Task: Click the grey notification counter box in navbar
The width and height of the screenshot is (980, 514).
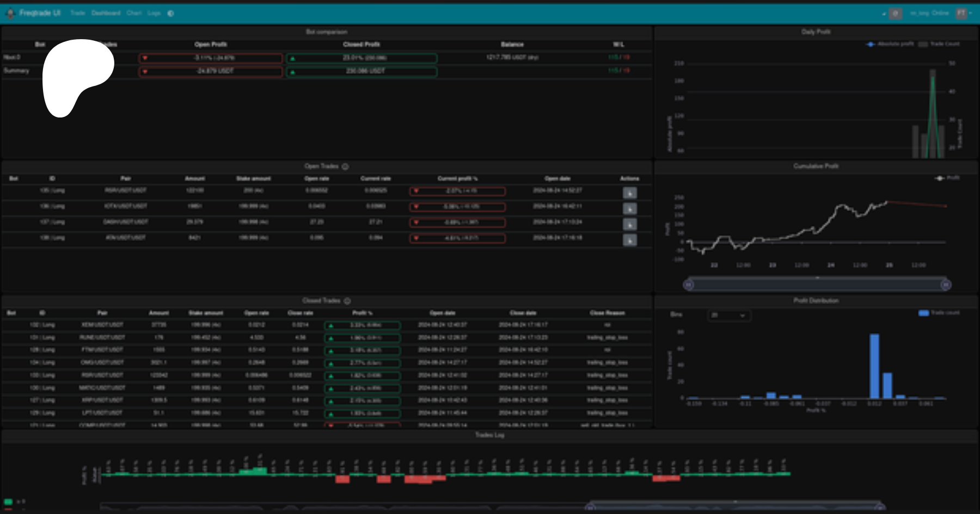Action: (895, 14)
